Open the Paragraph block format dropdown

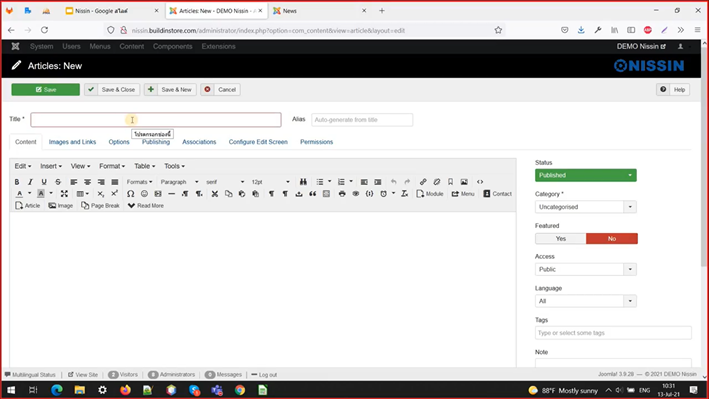pyautogui.click(x=179, y=182)
